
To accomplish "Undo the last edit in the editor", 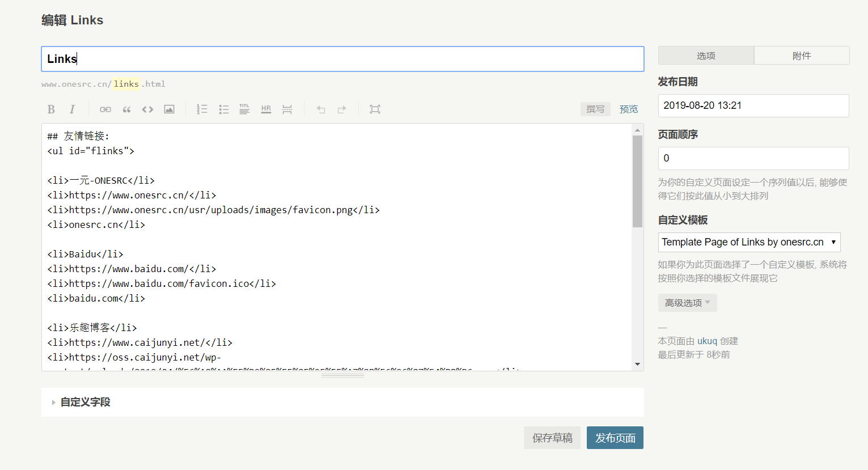I will 321,109.
